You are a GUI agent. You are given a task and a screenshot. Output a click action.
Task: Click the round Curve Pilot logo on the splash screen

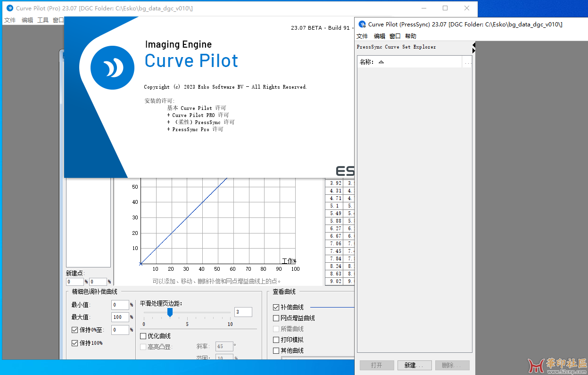click(x=112, y=68)
